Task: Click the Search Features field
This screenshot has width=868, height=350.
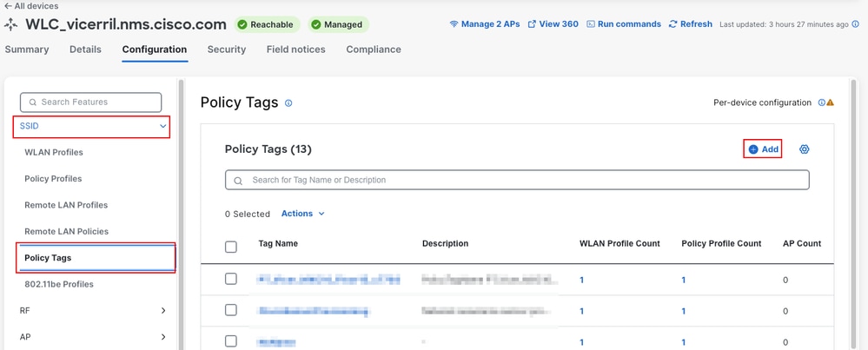Action: pyautogui.click(x=90, y=102)
